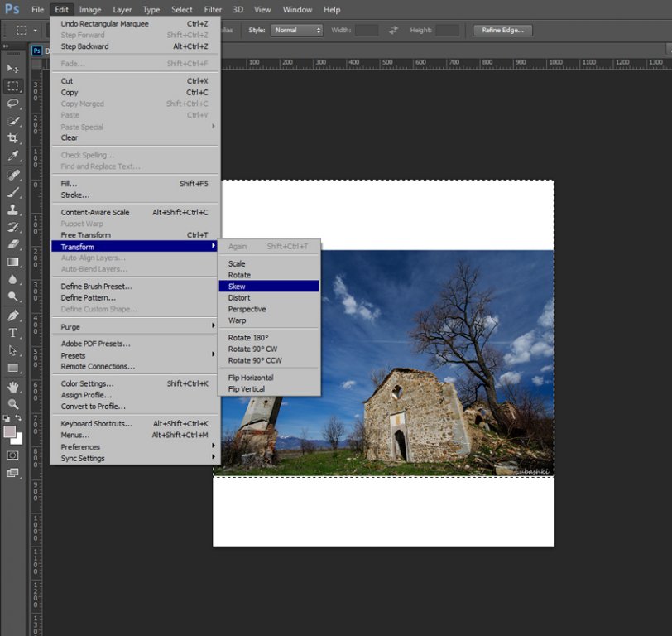Select the Hand tool
This screenshot has width=672, height=636.
coord(13,387)
